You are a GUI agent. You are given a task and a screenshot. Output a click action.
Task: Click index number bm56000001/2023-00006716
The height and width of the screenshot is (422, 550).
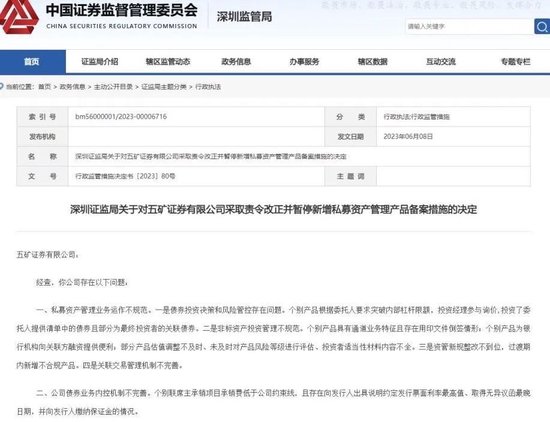(x=121, y=116)
